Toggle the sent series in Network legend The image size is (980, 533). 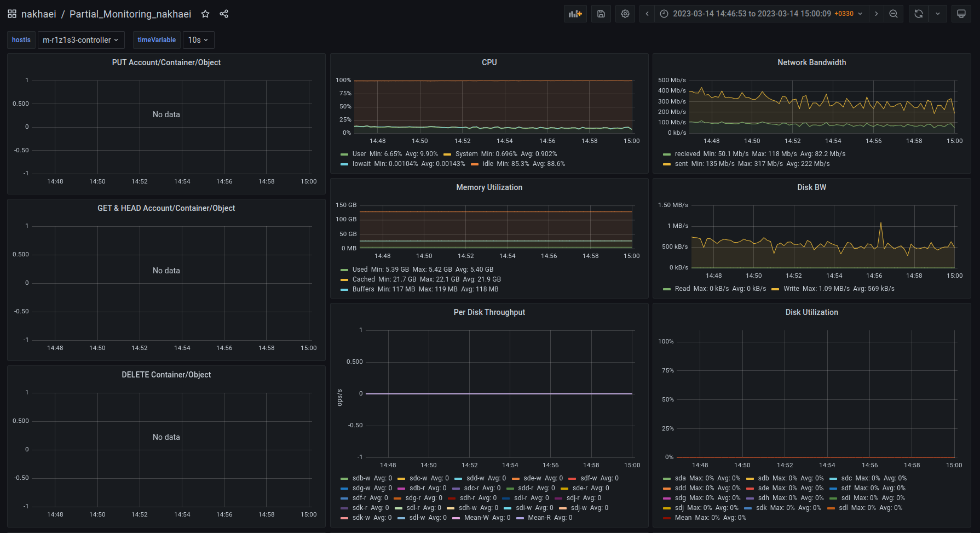(x=681, y=164)
